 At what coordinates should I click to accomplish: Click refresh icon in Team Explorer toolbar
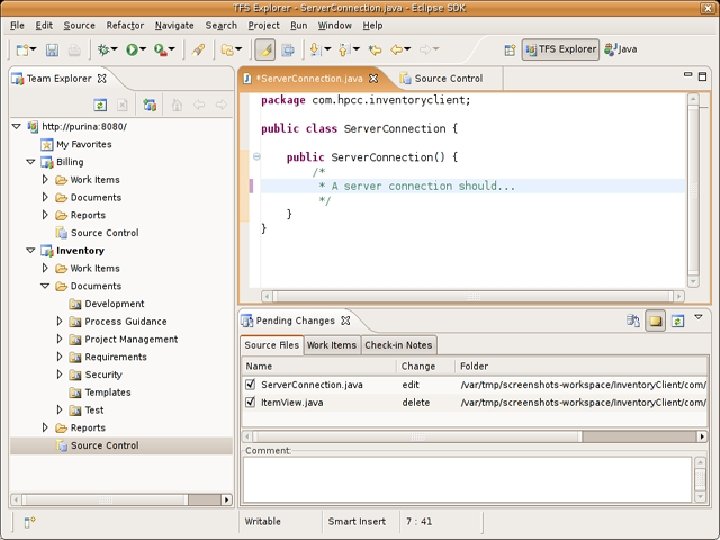pyautogui.click(x=100, y=104)
